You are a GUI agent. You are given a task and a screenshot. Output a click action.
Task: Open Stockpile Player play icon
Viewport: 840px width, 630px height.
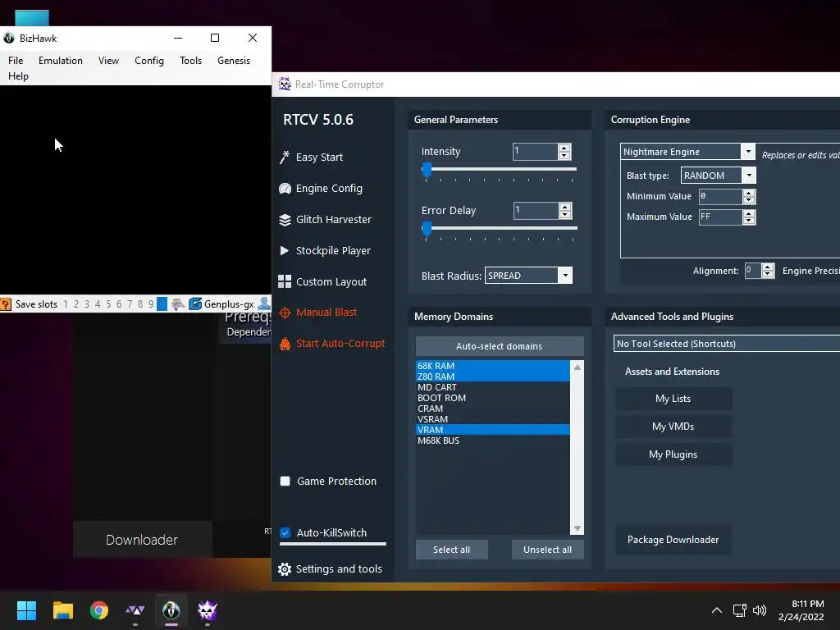[x=285, y=251]
